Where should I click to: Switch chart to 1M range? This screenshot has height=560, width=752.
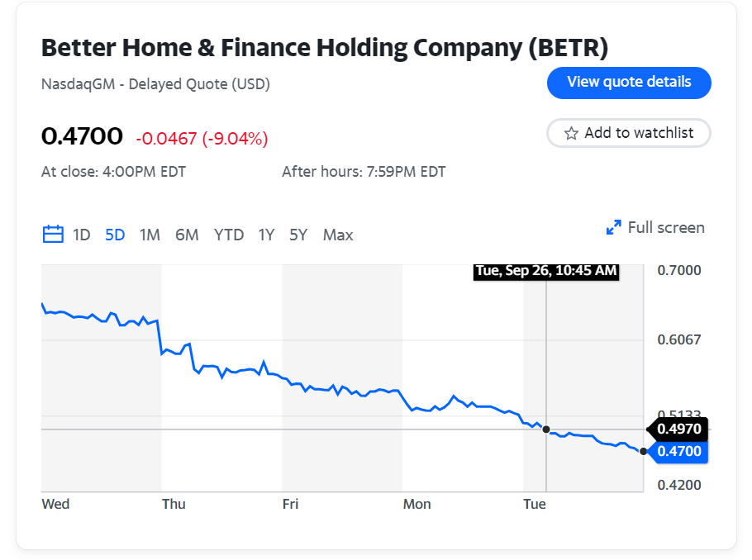[x=150, y=235]
